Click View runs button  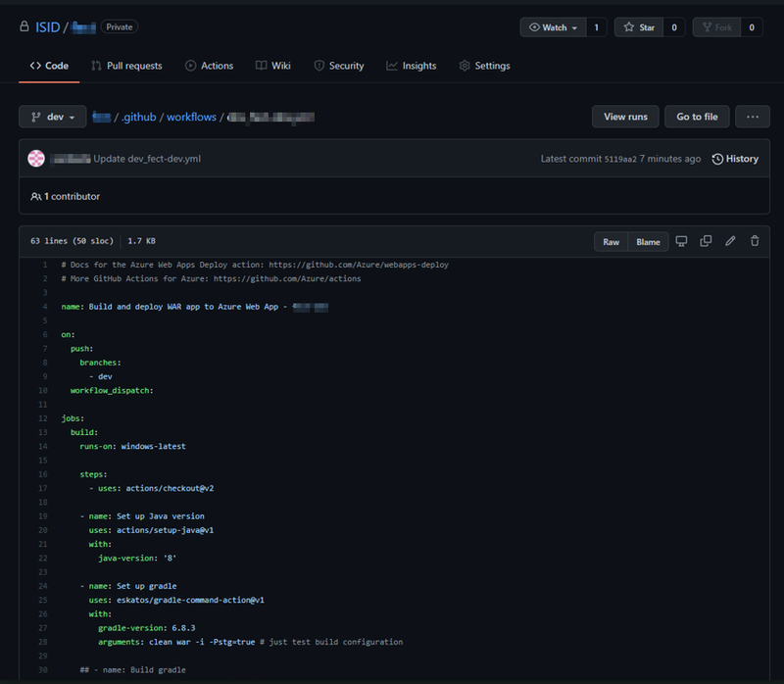pyautogui.click(x=625, y=117)
